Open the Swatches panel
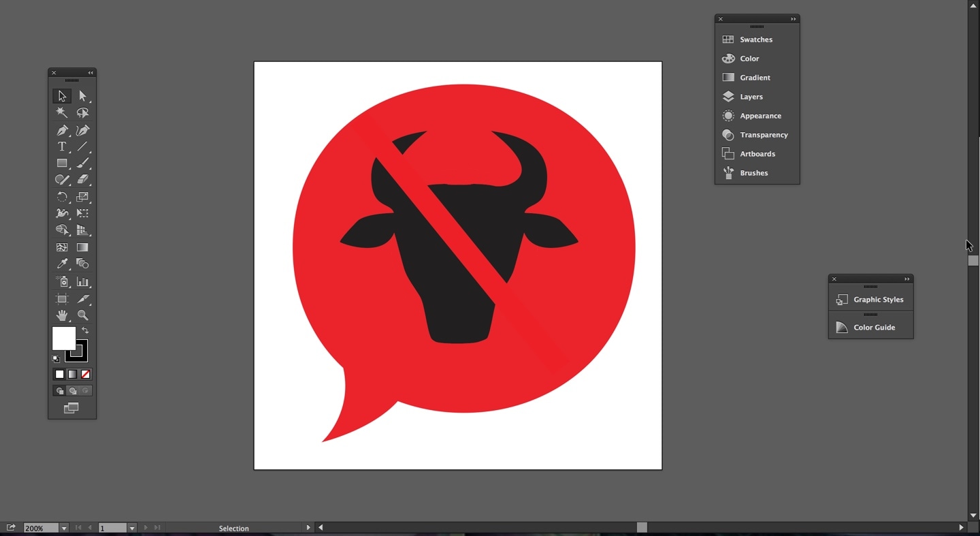Viewport: 980px width, 536px height. [x=755, y=40]
